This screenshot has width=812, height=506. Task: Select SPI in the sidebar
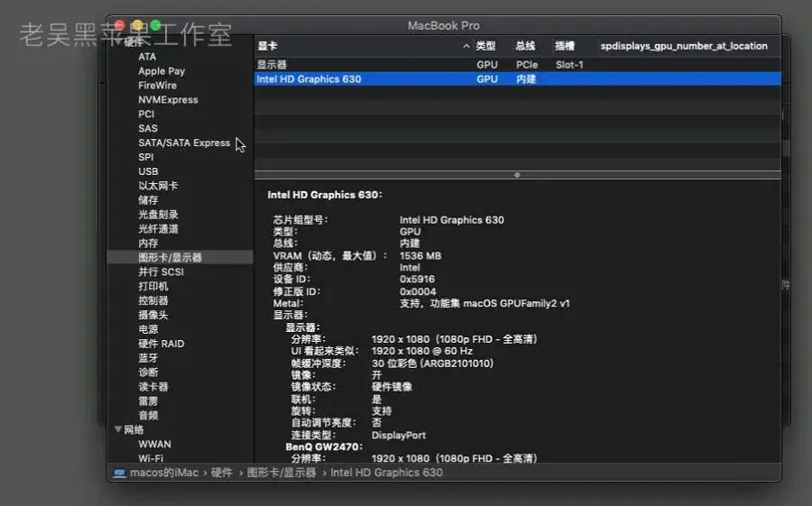[x=145, y=157]
